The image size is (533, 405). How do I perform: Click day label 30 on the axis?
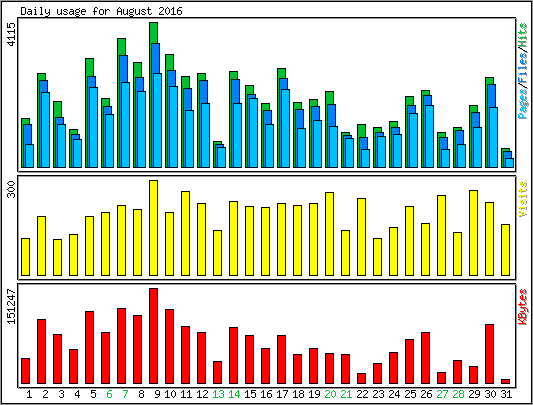pos(490,394)
